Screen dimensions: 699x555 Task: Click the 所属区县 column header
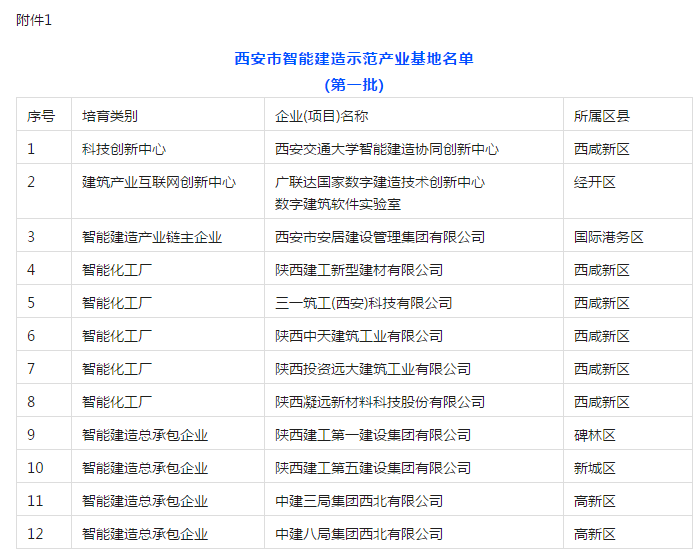(602, 117)
